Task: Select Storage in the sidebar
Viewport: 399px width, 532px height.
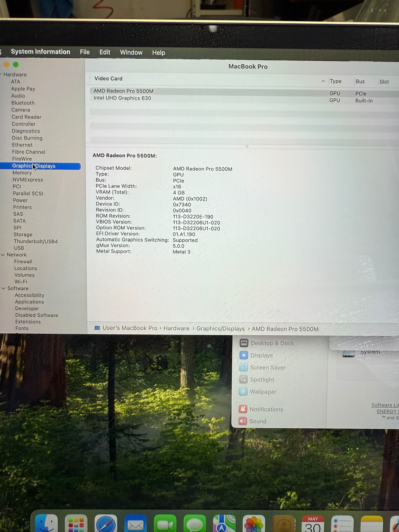Action: point(23,235)
